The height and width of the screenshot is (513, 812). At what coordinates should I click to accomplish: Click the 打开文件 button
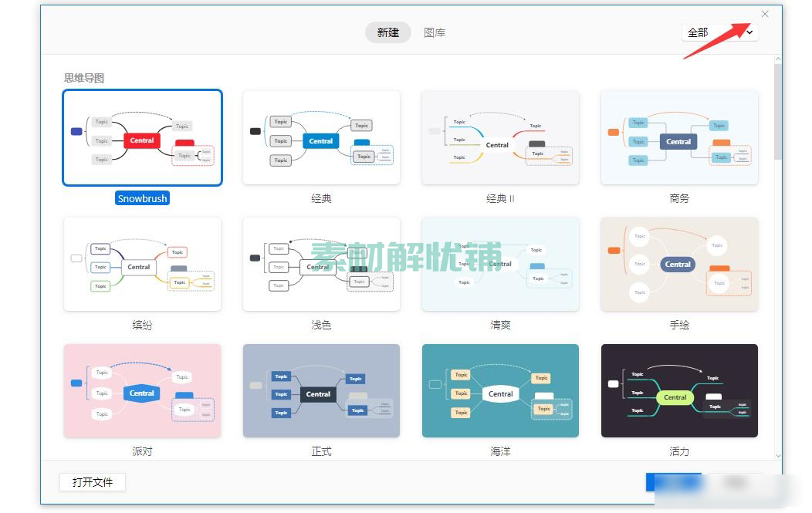pos(93,482)
